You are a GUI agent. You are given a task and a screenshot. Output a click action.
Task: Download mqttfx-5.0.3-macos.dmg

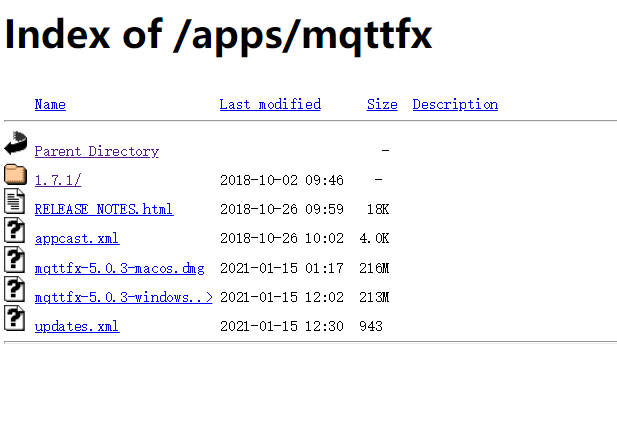(x=120, y=268)
